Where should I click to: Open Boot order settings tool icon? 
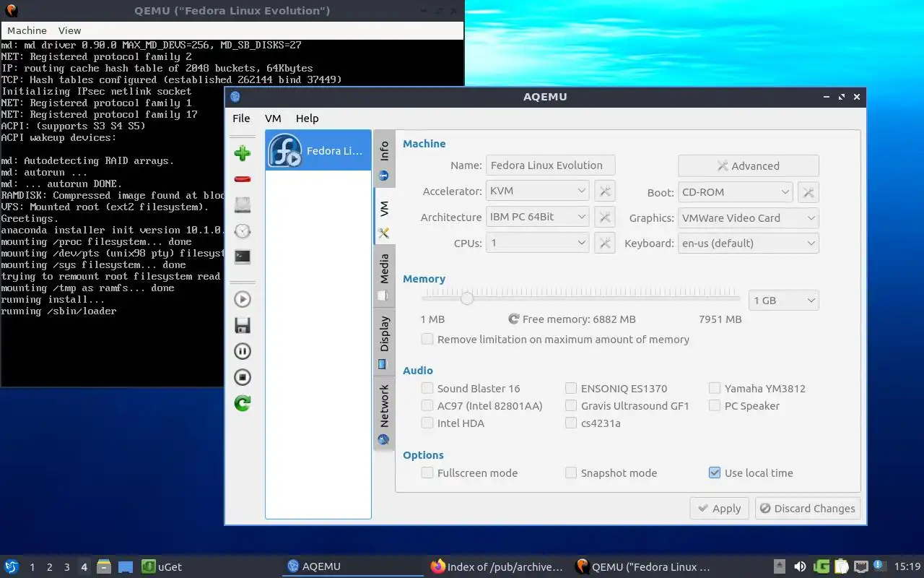808,192
